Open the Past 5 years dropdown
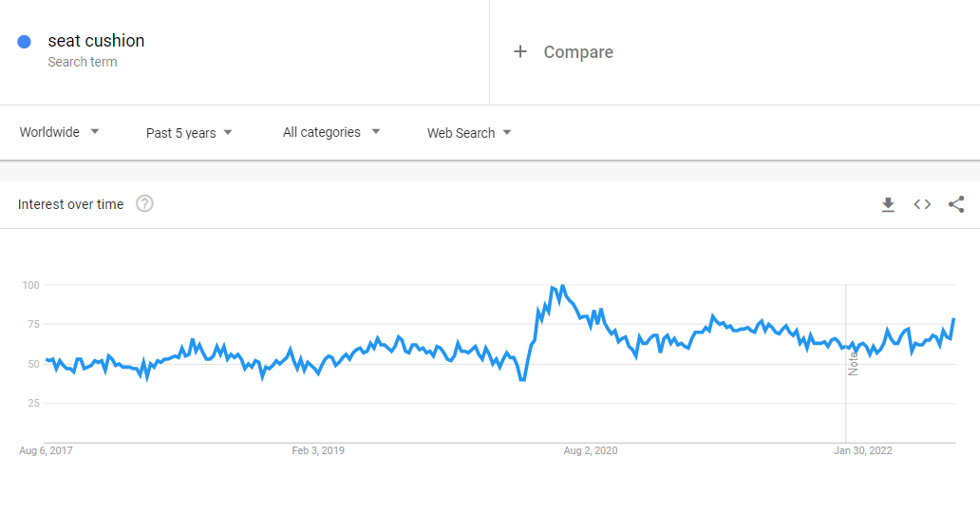Image resolution: width=980 pixels, height=514 pixels. point(189,133)
